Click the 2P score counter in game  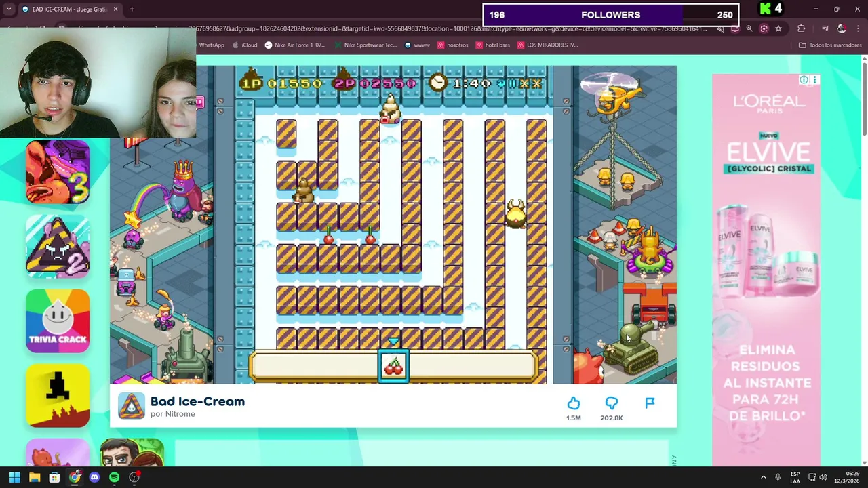click(x=374, y=83)
